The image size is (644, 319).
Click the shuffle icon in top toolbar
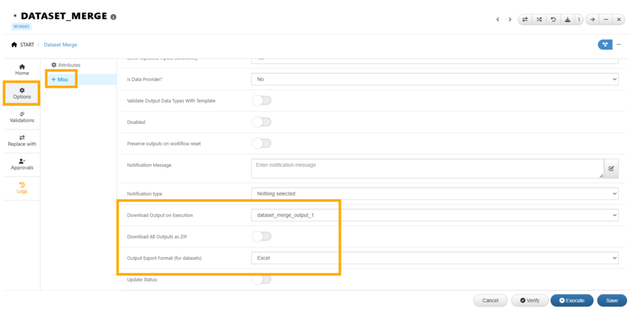click(x=539, y=19)
